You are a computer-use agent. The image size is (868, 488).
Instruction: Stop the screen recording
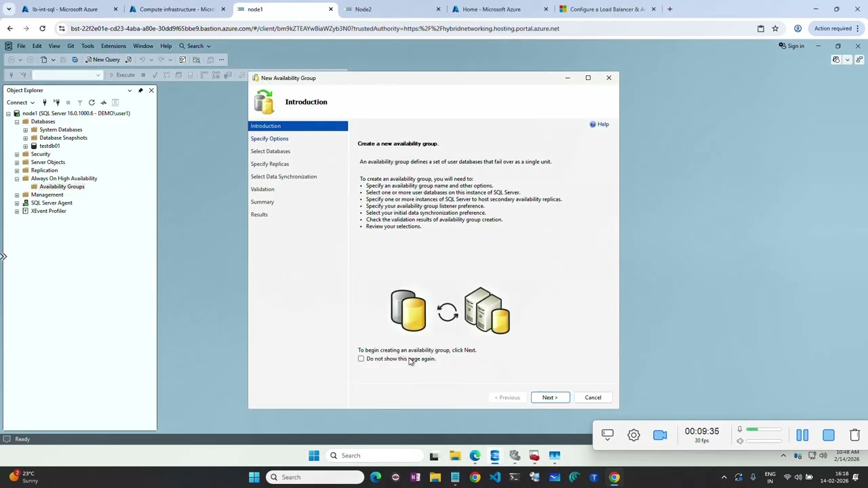point(828,435)
